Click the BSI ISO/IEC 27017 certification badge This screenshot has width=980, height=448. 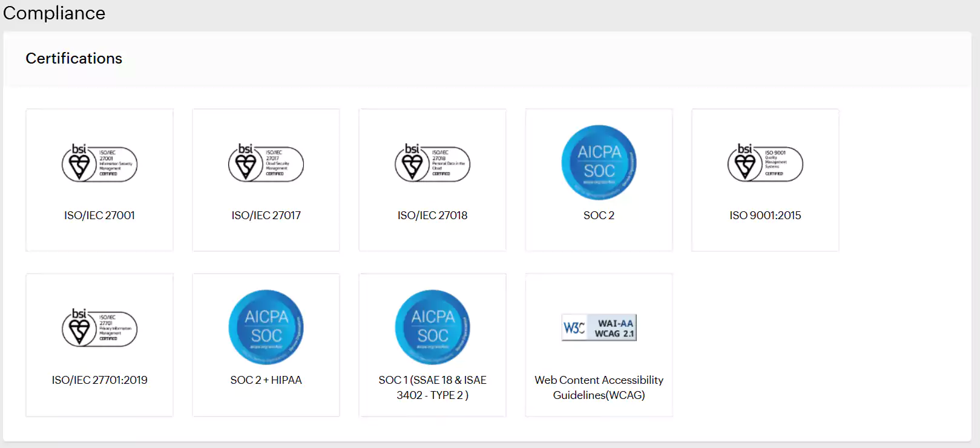[266, 163]
